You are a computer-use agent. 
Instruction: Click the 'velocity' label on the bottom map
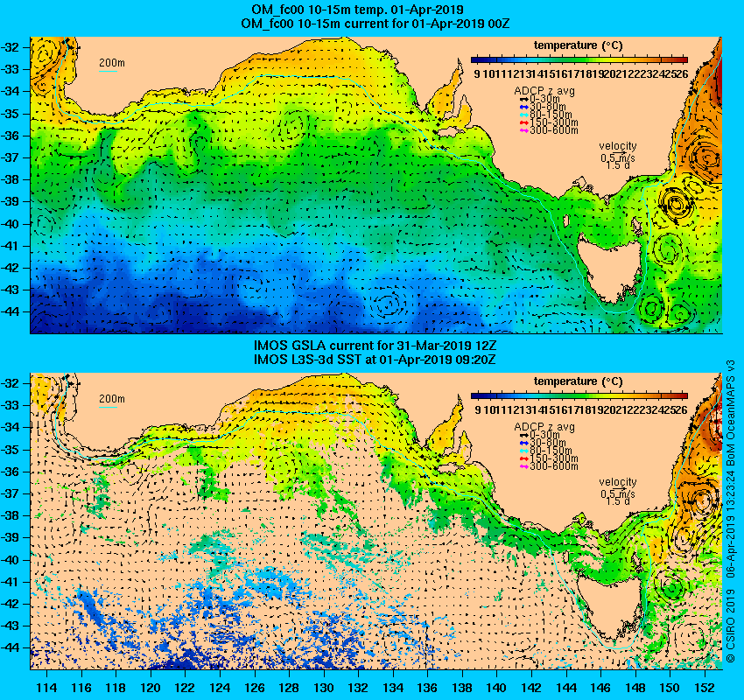point(618,482)
